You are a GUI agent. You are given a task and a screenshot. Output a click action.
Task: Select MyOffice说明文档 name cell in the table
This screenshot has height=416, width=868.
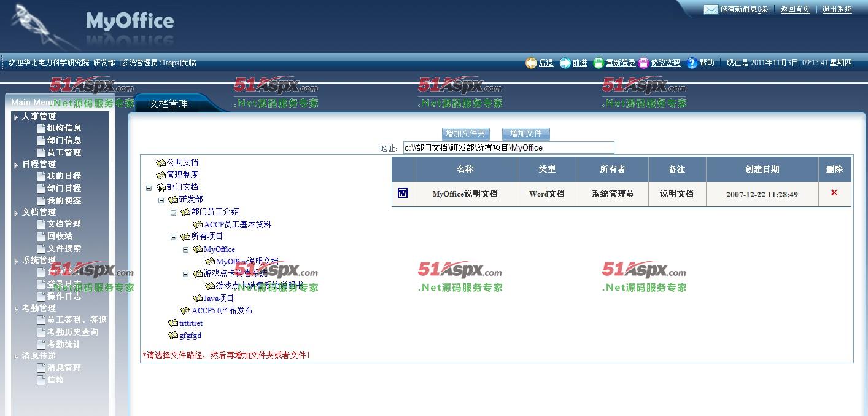coord(465,194)
